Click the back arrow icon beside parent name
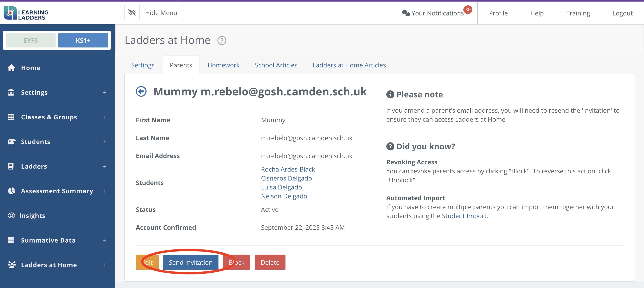 pyautogui.click(x=141, y=91)
